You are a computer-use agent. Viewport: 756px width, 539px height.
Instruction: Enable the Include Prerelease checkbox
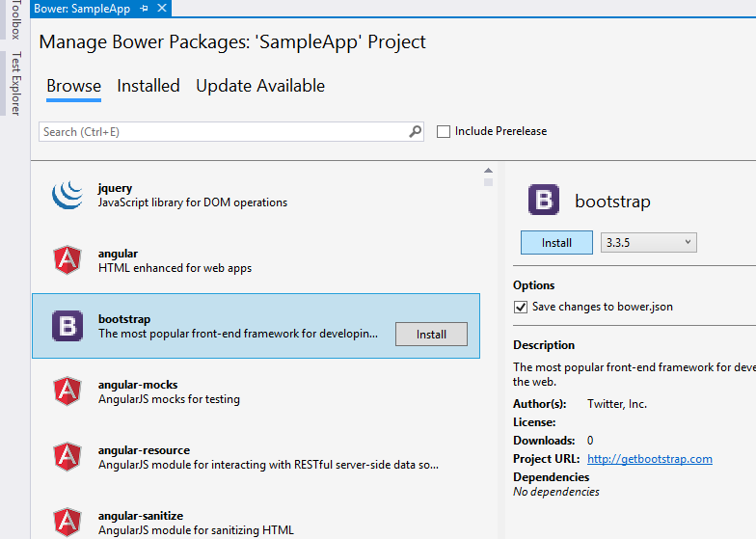444,131
